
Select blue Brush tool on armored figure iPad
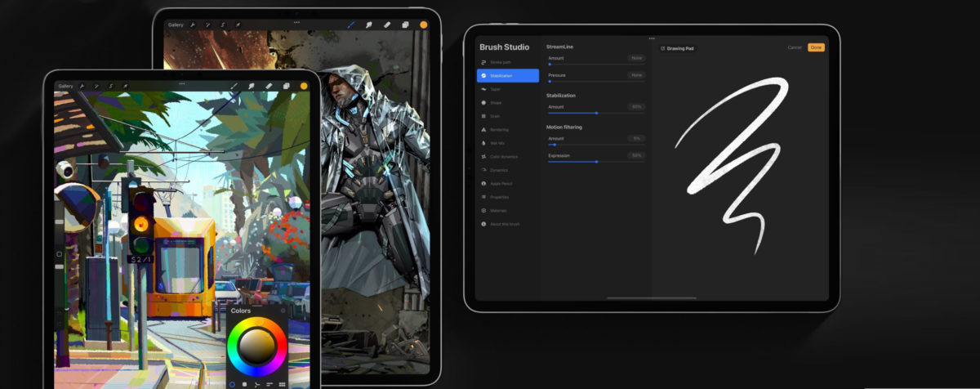(x=351, y=25)
